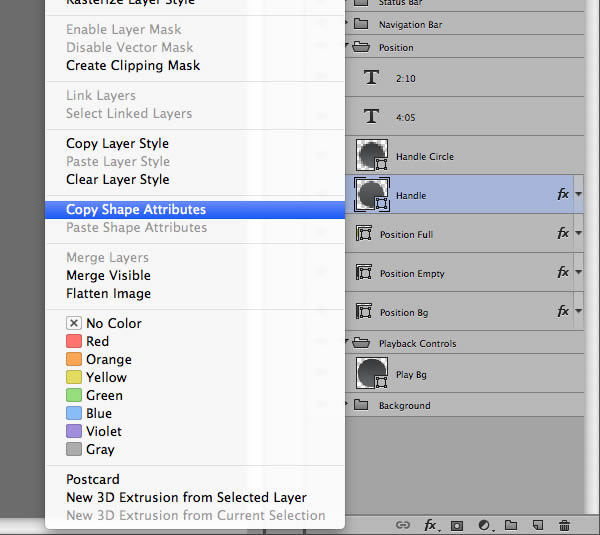The height and width of the screenshot is (535, 600).
Task: Choose Copy Shape Attributes from menu
Action: pyautogui.click(x=136, y=209)
